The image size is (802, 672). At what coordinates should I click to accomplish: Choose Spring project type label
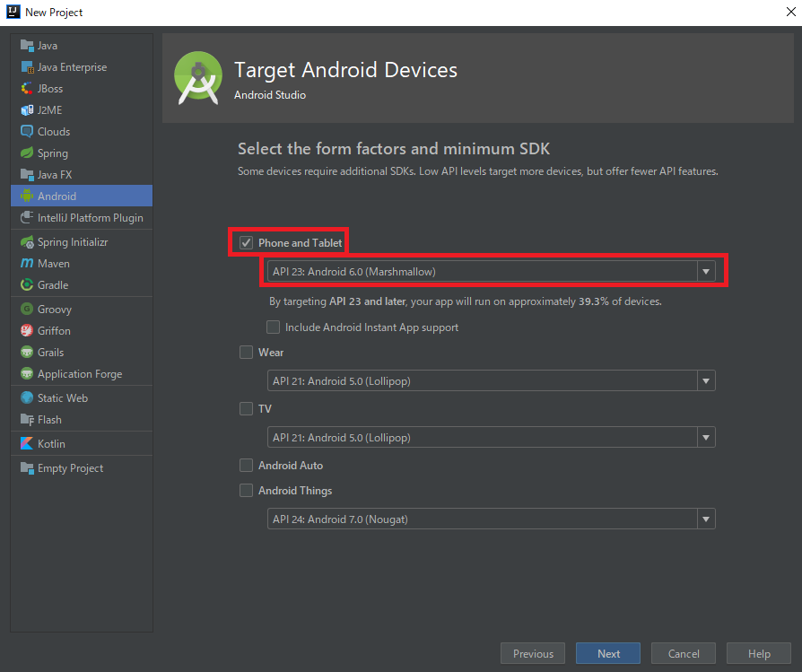pyautogui.click(x=53, y=153)
